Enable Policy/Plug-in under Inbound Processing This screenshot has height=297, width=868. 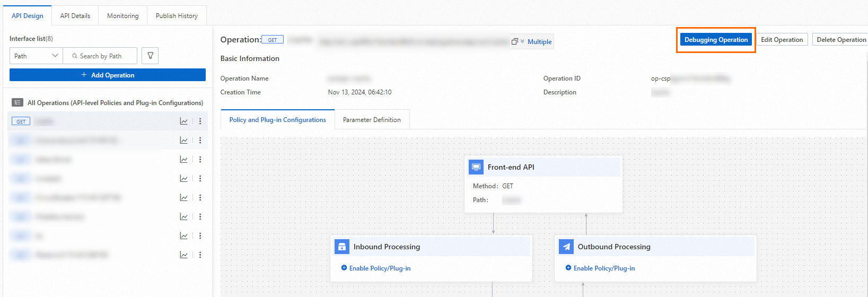point(376,268)
